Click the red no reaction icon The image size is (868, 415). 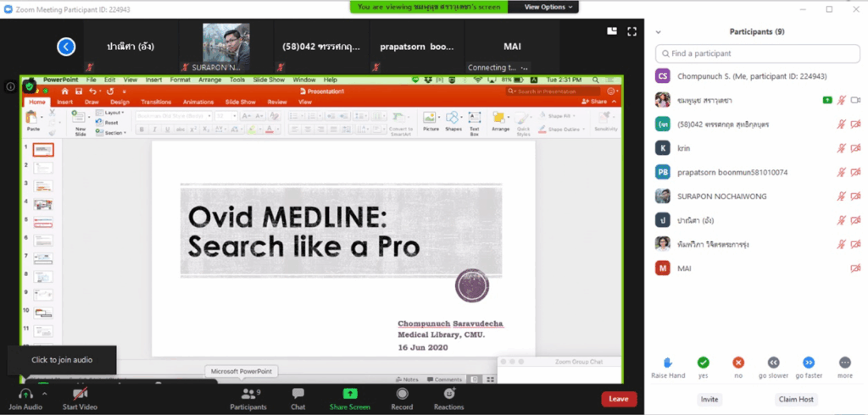tap(738, 362)
